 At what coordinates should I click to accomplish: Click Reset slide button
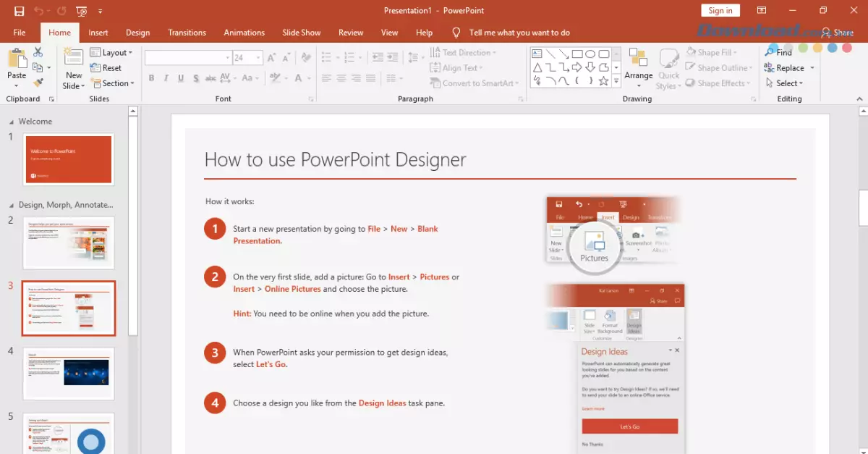point(106,68)
